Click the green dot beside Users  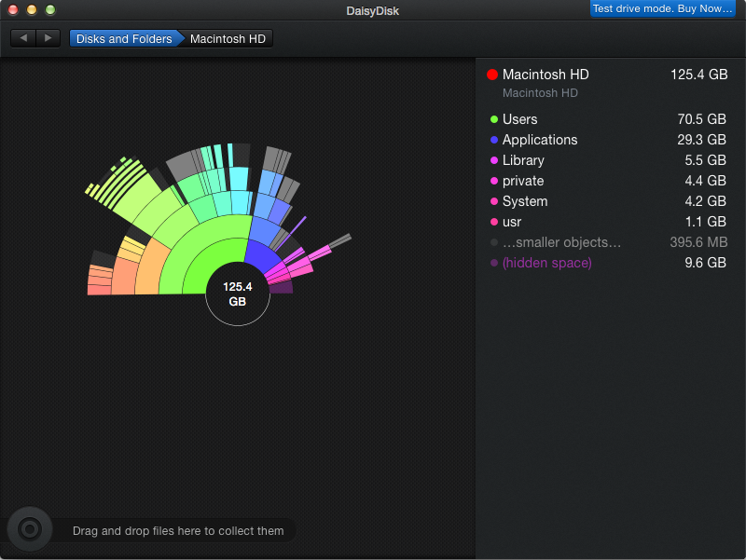494,119
